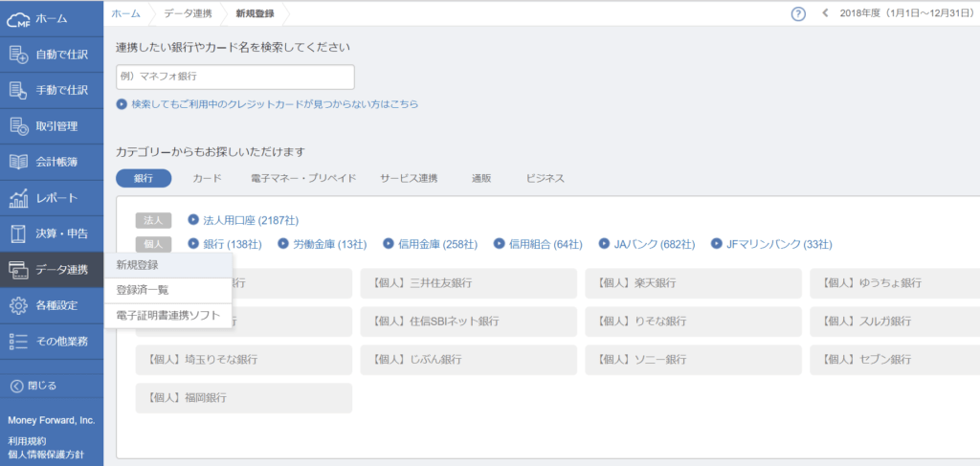980x466 pixels.
Task: Click the bank or card name search field
Action: (x=235, y=77)
